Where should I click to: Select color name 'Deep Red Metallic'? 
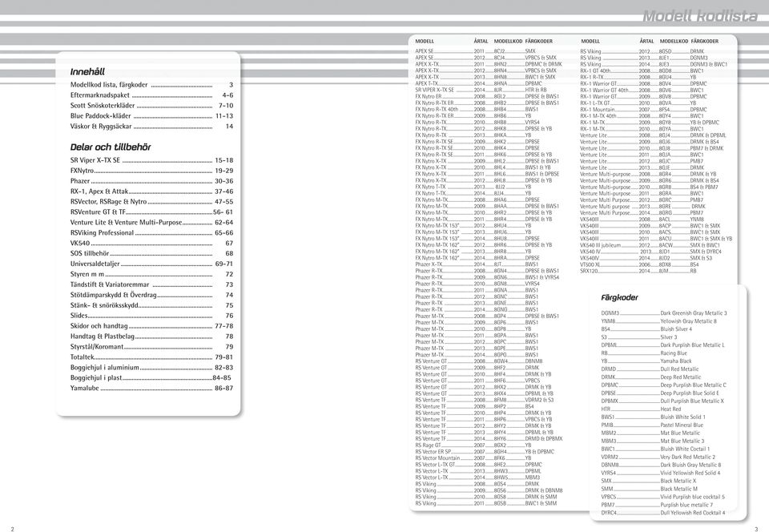pos(680,377)
